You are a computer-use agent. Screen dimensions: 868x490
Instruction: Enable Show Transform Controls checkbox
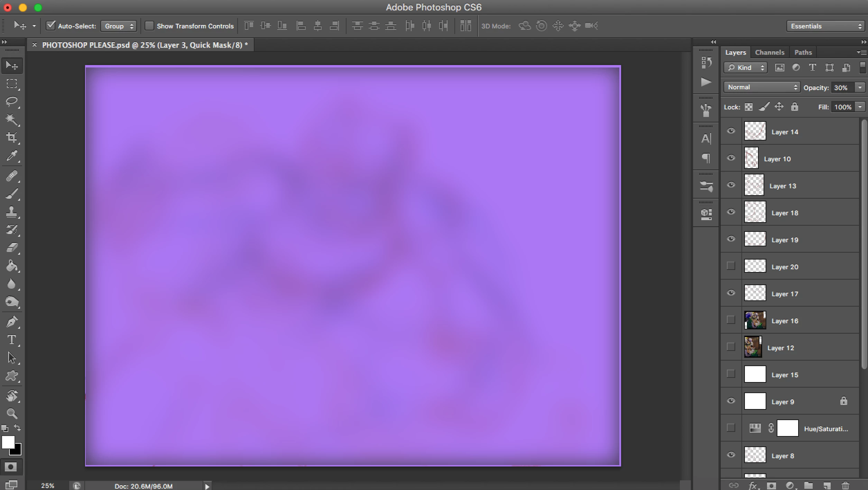(x=149, y=26)
